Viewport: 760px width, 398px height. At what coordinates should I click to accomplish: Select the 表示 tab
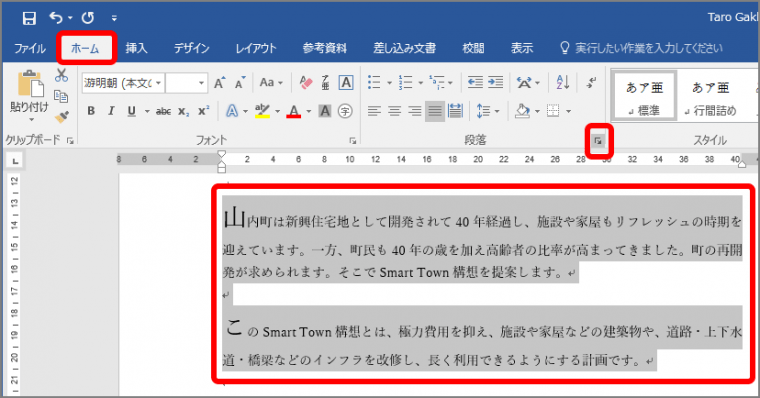pos(522,48)
